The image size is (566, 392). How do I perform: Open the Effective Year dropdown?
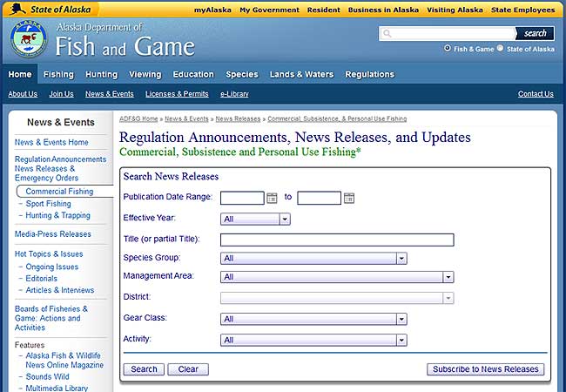(255, 220)
